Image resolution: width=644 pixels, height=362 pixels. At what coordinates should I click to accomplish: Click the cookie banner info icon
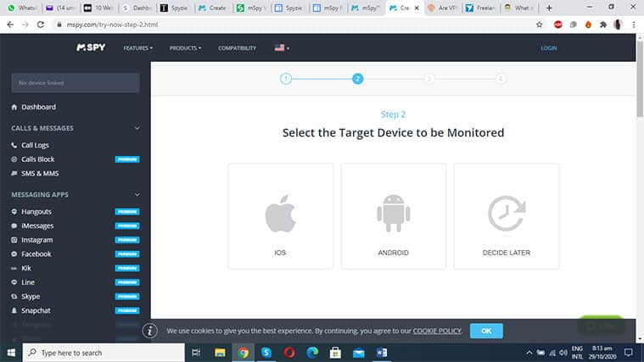[x=150, y=331]
